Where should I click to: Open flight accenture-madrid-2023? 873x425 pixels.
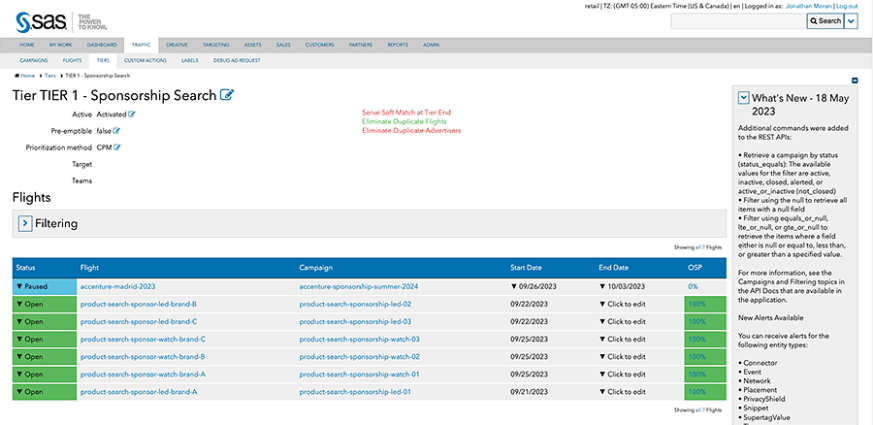tap(118, 287)
